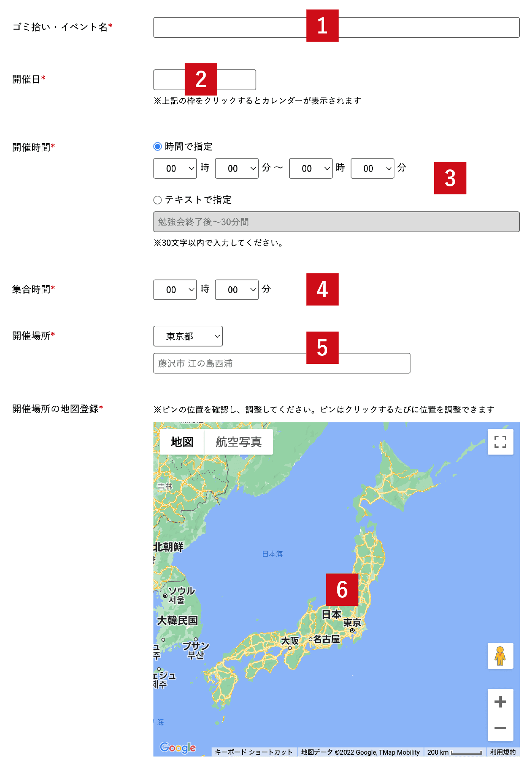
Task: Open 利用規約 link on map
Action: coord(503,752)
